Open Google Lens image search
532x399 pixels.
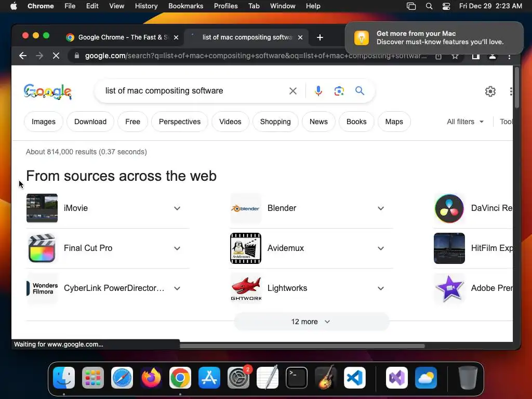[x=339, y=91]
